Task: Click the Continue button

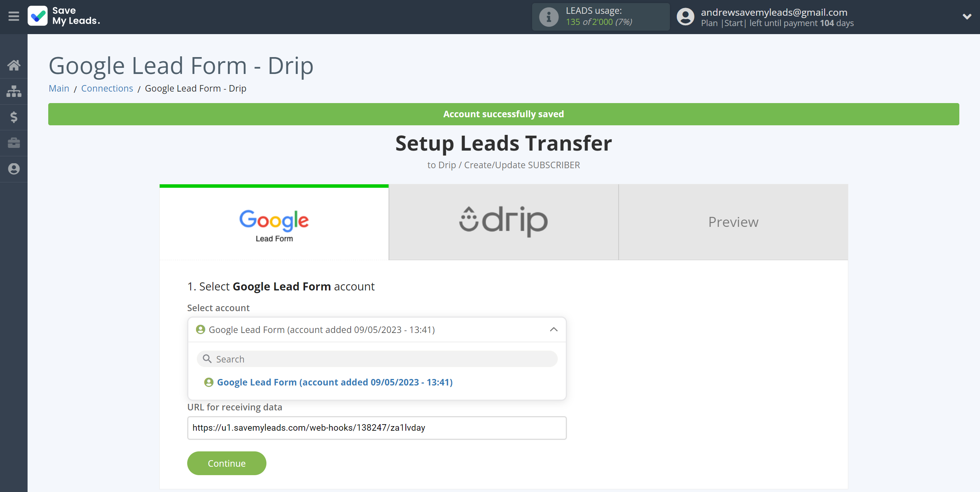Action: tap(227, 463)
